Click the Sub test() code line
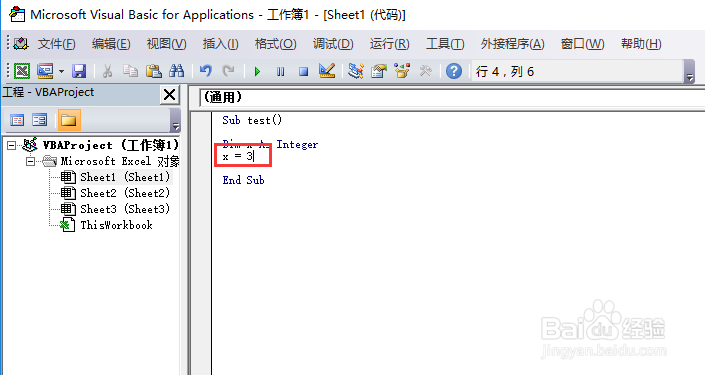Image resolution: width=705 pixels, height=375 pixels. pyautogui.click(x=252, y=120)
